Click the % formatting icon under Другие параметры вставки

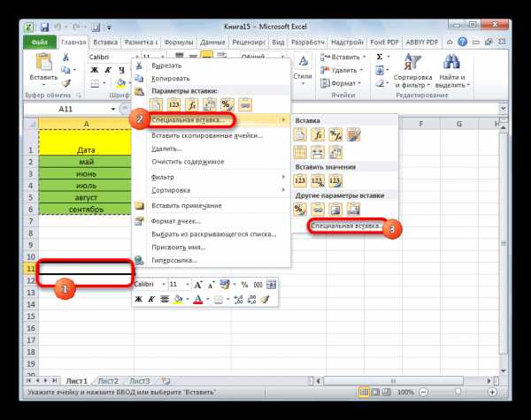pos(300,210)
